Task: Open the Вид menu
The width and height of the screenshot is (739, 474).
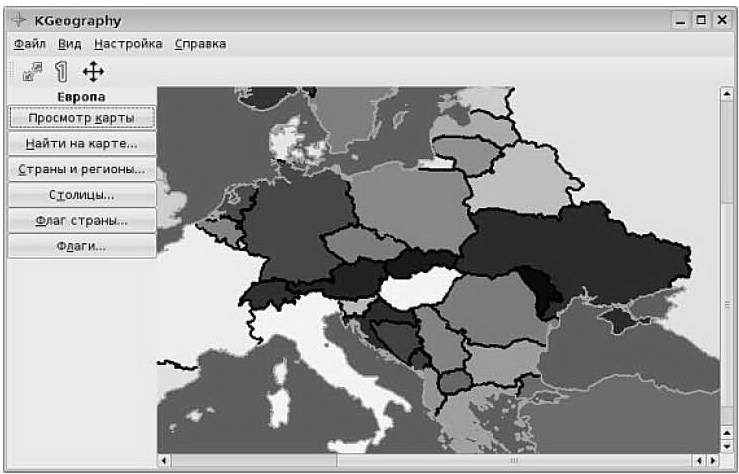Action: 69,44
